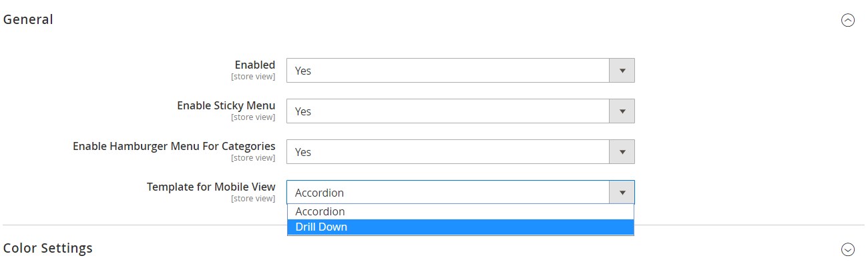Image resolution: width=868 pixels, height=270 pixels.
Task: Click Enable Hamburger Menu For Categories label
Action: 174,146
